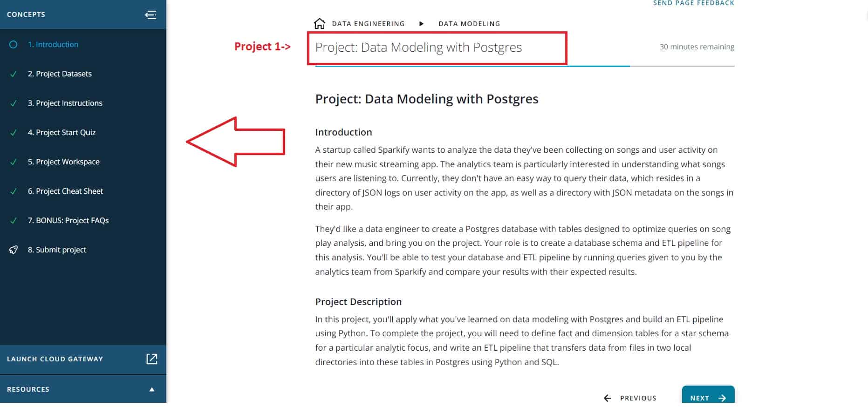Click the checkmark beside Project Workspace
Image resolution: width=868 pixels, height=407 pixels.
pyautogui.click(x=13, y=162)
